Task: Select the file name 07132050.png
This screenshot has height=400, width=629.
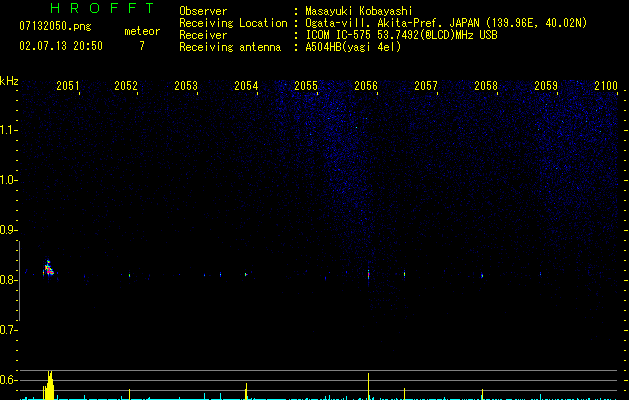Action: [55, 26]
